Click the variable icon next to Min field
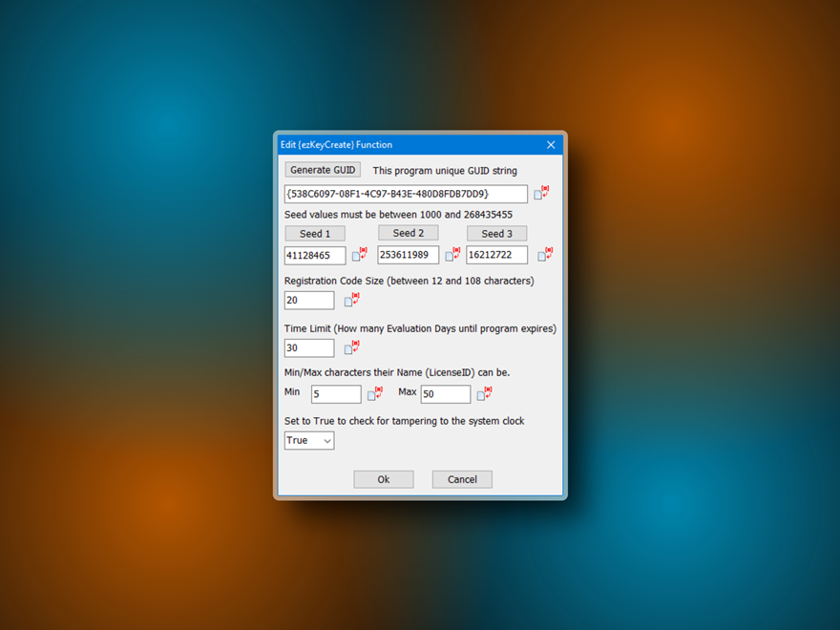This screenshot has width=840, height=630. pyautogui.click(x=374, y=394)
